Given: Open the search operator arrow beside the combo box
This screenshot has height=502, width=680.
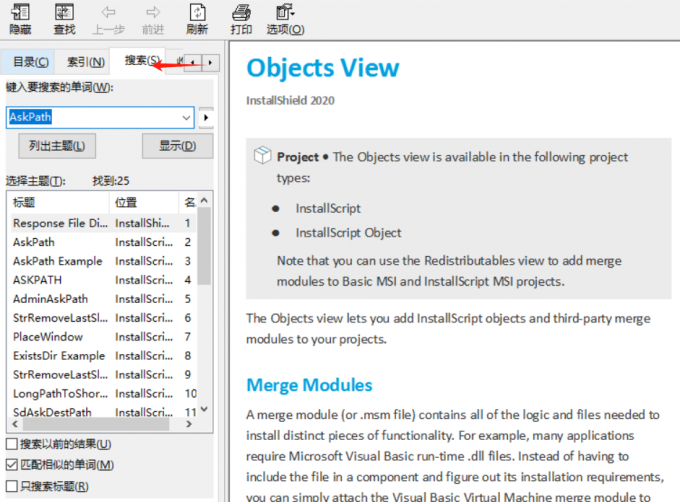Looking at the screenshot, I should point(206,118).
